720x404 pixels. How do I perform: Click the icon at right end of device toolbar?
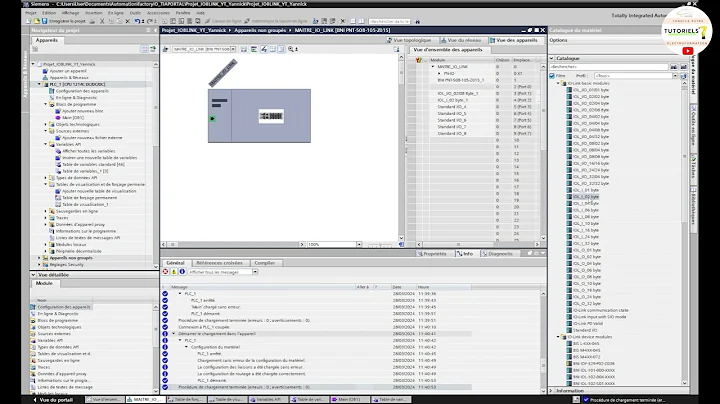point(396,49)
